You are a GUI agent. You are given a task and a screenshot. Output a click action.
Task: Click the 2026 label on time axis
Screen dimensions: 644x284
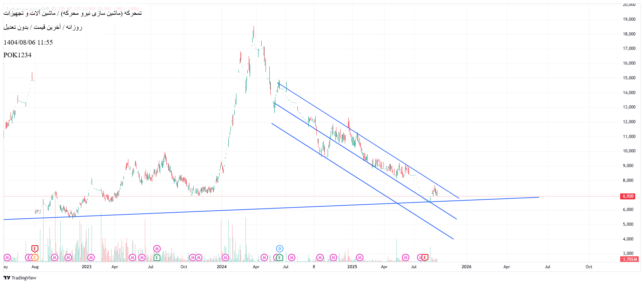tap(466, 267)
